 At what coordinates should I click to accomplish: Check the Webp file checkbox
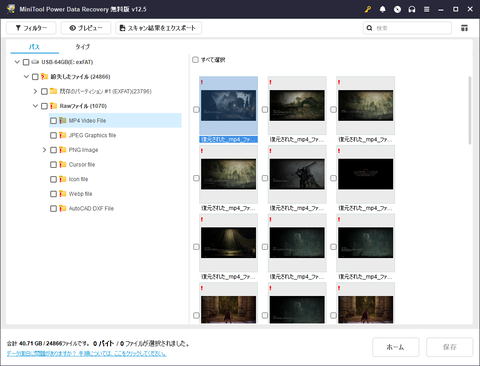coord(53,194)
